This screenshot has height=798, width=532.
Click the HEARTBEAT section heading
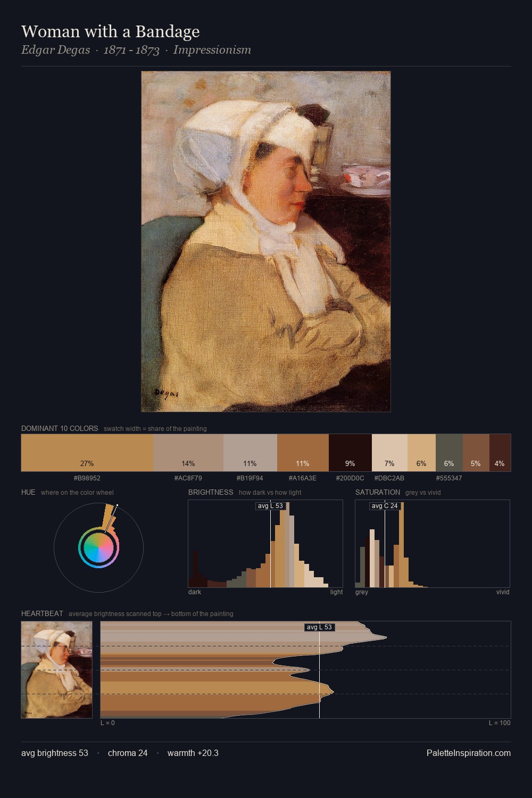[x=42, y=613]
